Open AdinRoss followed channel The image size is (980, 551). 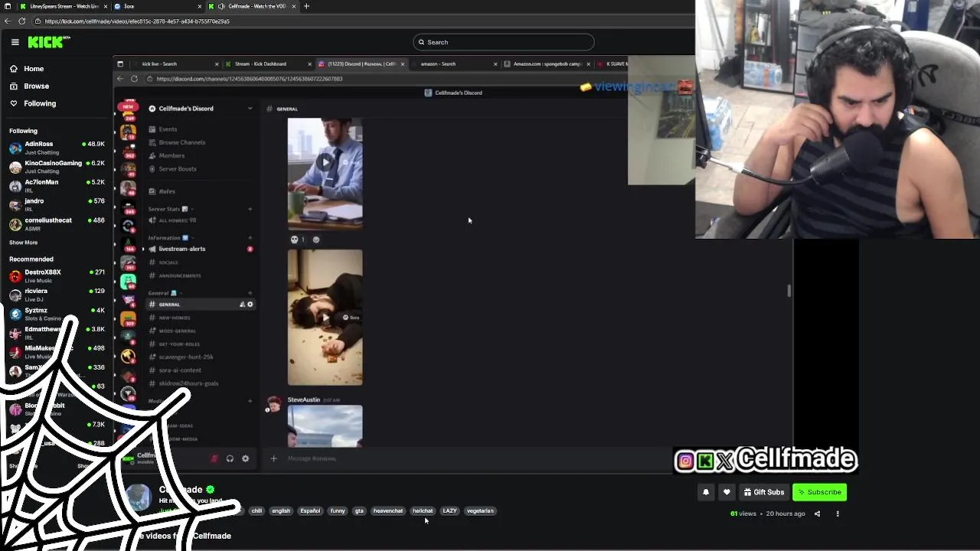(57, 148)
